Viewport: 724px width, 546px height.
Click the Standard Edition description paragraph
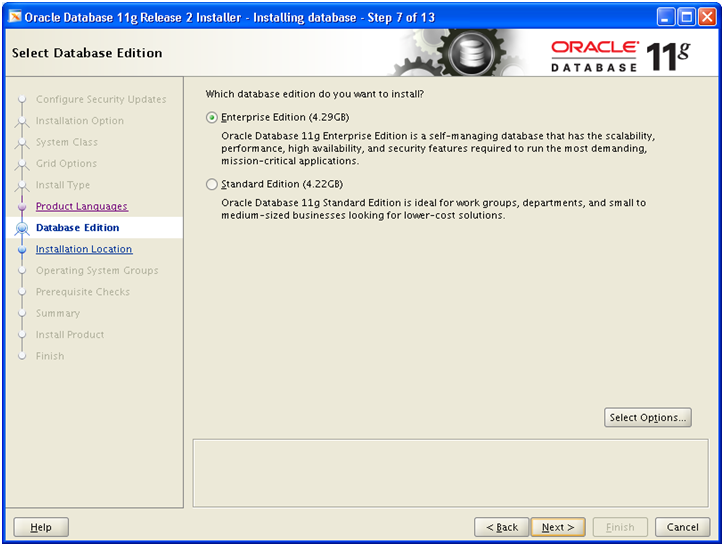click(434, 209)
